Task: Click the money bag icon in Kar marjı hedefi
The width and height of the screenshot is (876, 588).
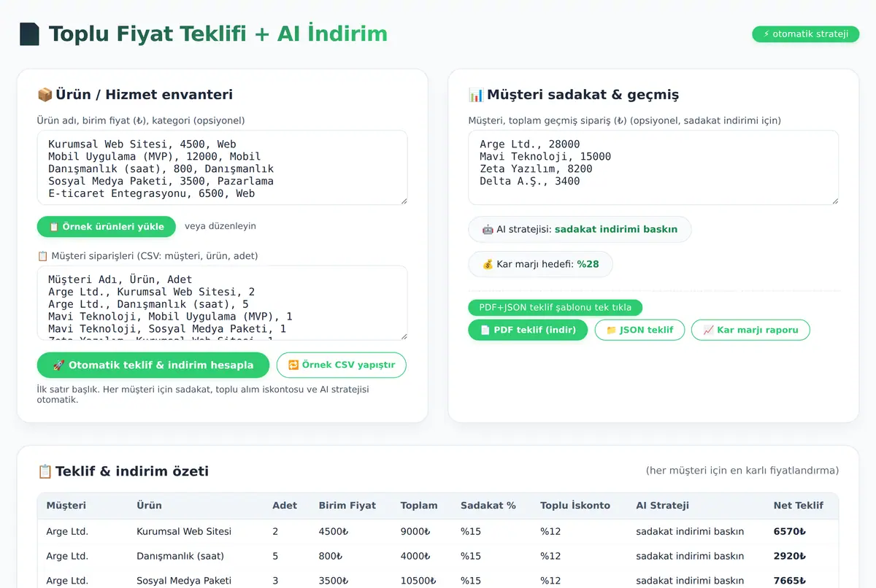Action: coord(488,264)
